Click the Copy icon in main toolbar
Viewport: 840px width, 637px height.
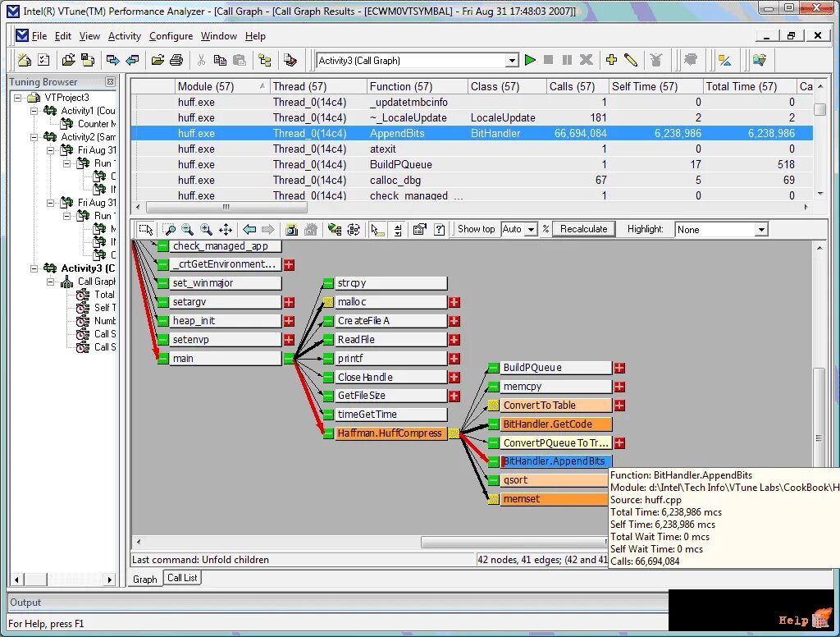220,60
